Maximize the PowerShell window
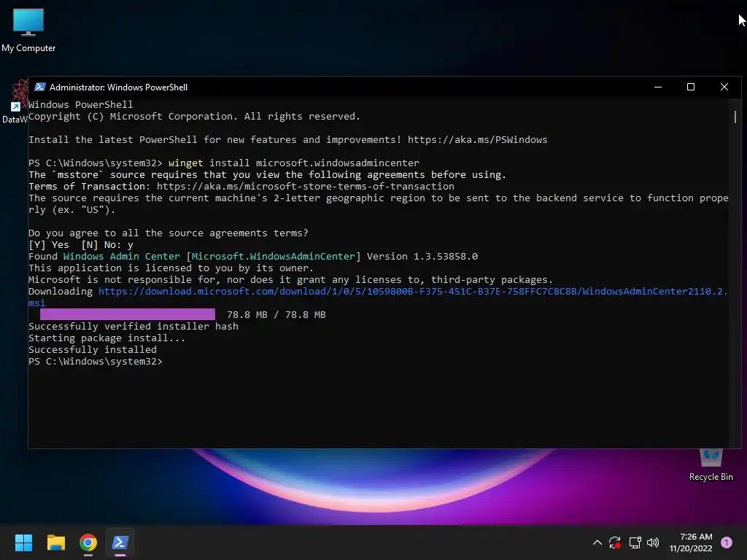This screenshot has width=747, height=560. [x=691, y=87]
